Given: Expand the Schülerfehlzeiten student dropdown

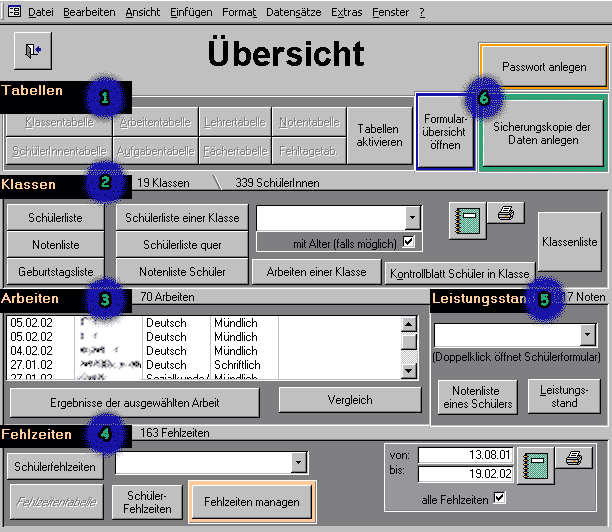Looking at the screenshot, I should coord(298,462).
